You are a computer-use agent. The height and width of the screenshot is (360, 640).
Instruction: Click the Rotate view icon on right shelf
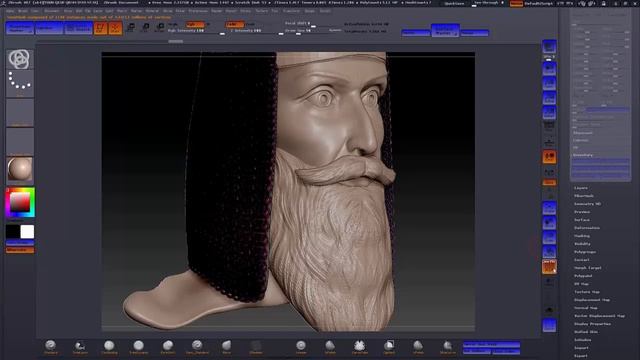(549, 251)
